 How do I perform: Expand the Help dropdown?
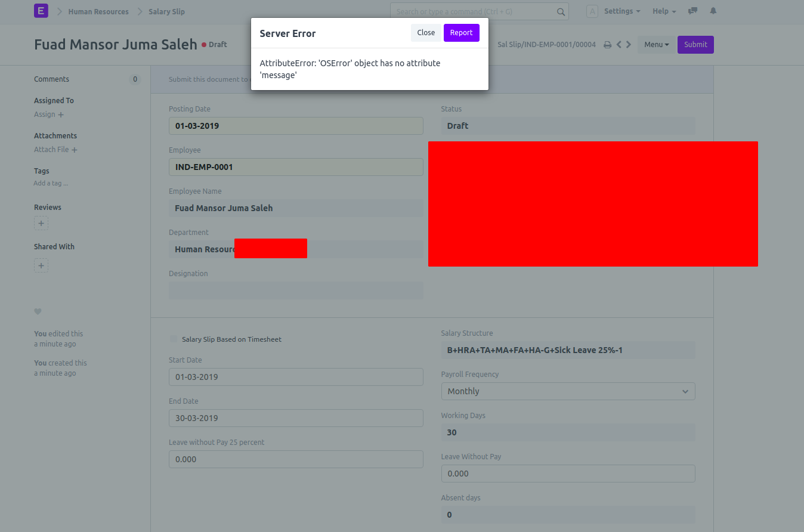[x=664, y=11]
